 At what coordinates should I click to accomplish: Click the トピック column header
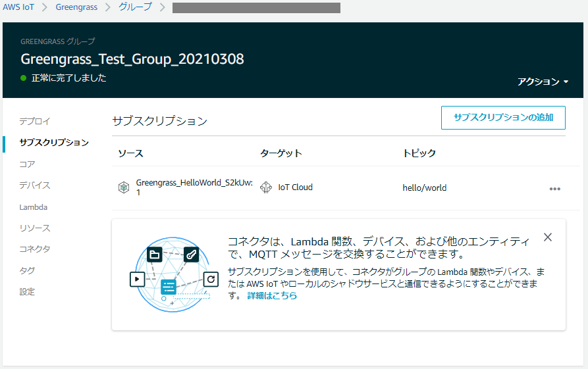tap(419, 153)
